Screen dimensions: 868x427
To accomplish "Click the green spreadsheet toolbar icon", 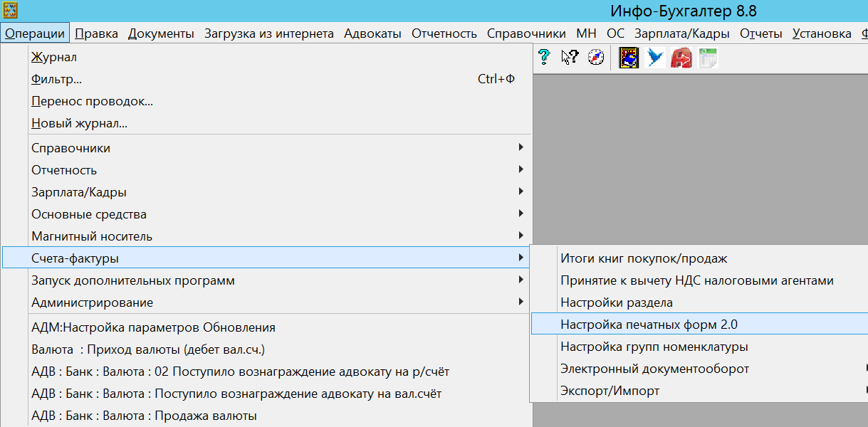I will 708,57.
